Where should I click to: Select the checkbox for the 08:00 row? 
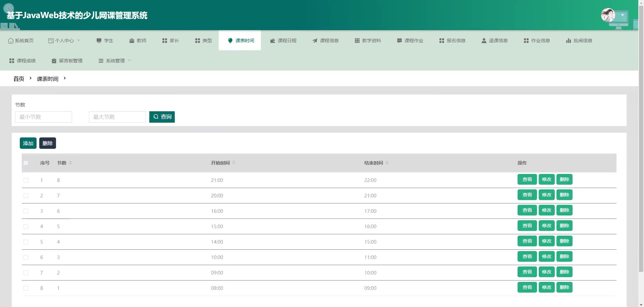coord(26,288)
